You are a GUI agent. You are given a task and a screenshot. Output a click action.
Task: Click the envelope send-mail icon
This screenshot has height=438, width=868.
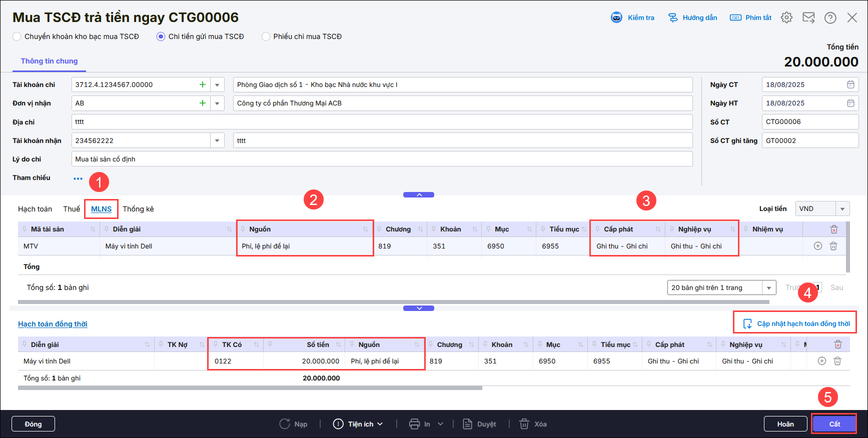(808, 17)
